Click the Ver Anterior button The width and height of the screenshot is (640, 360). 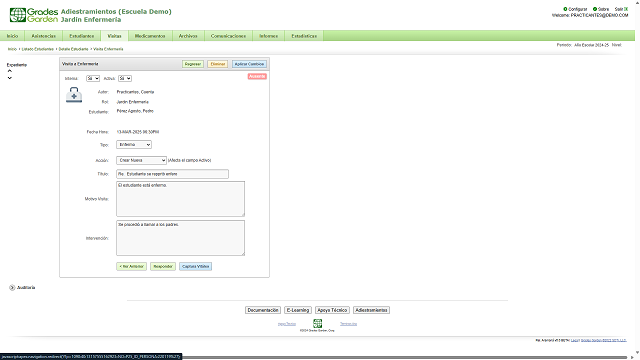pos(131,267)
